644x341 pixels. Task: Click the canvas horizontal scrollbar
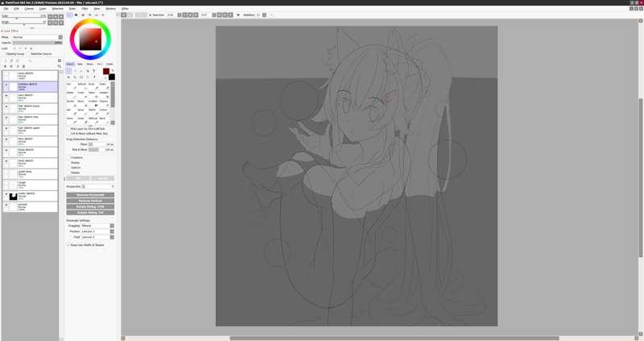(x=394, y=339)
